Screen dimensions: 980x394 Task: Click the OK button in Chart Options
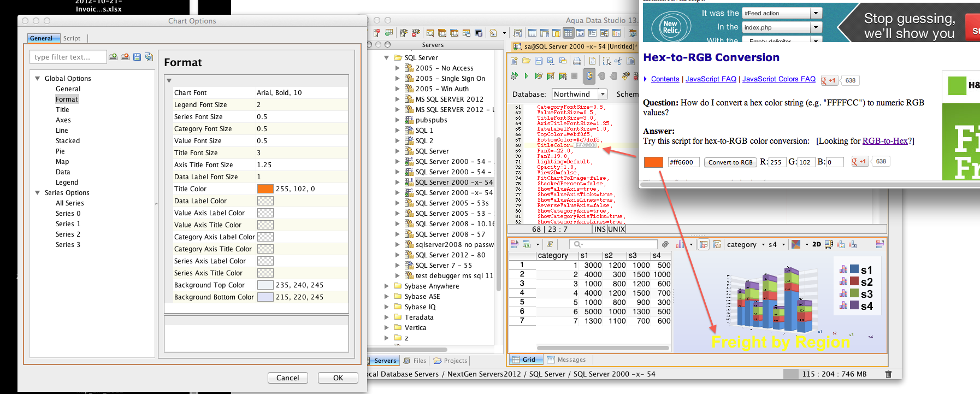click(x=338, y=378)
